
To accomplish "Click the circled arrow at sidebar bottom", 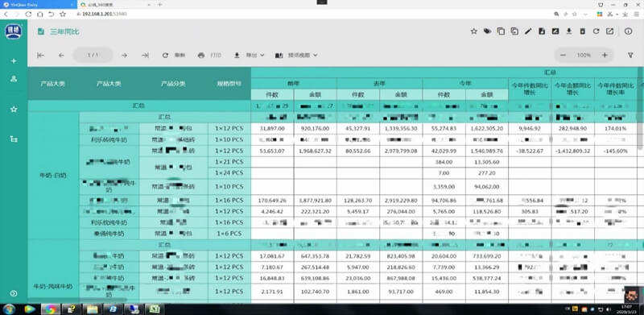I will (14, 293).
